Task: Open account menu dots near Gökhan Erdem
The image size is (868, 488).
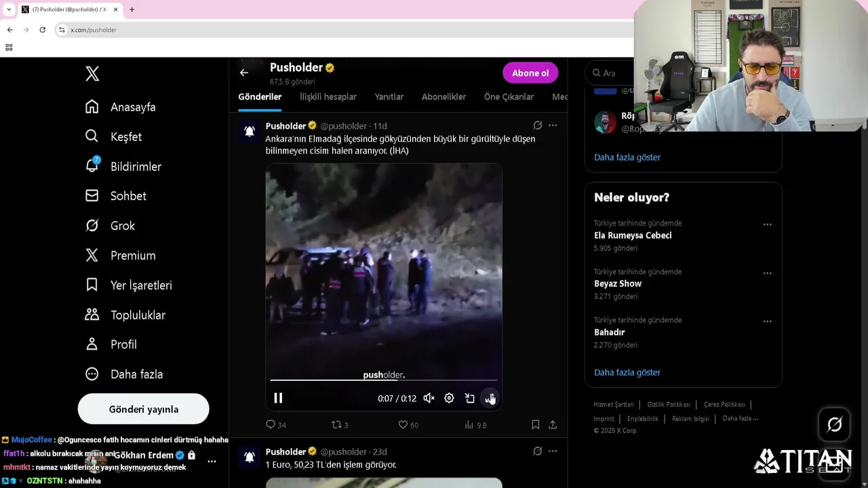Action: [212, 462]
